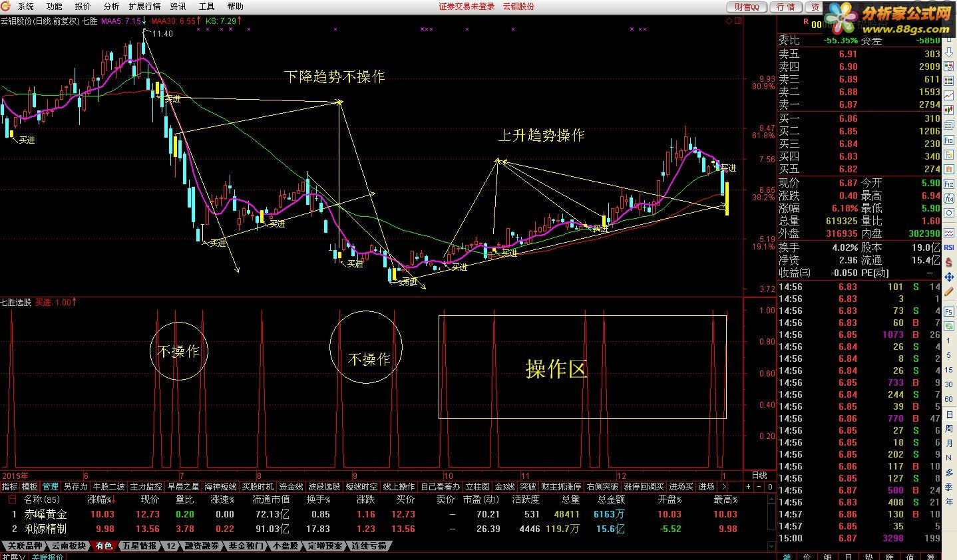
Task: Click the red dollar sign icon
Action: click(948, 261)
